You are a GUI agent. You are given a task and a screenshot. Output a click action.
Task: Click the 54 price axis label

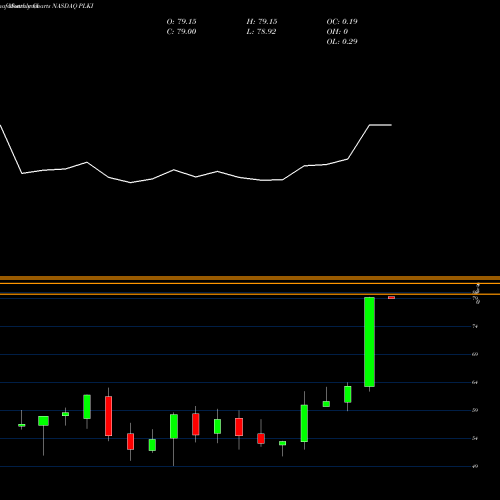[x=475, y=438]
